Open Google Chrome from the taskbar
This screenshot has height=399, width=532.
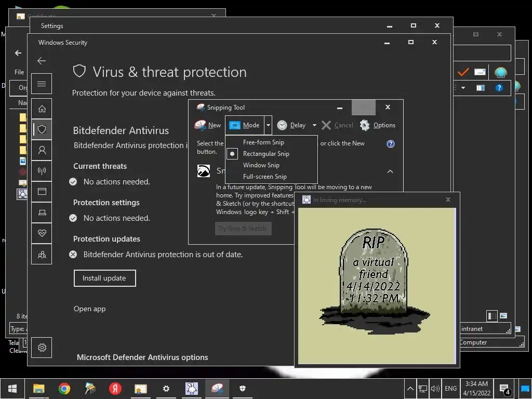pos(64,389)
